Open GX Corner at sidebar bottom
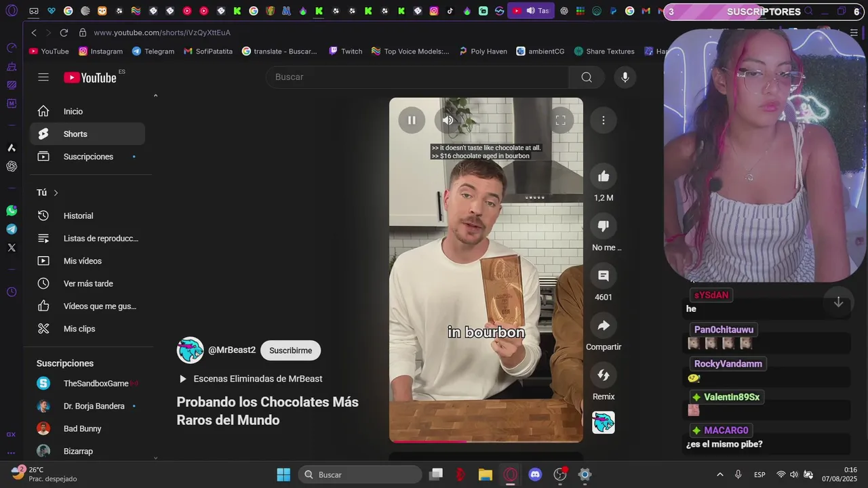 (11, 434)
